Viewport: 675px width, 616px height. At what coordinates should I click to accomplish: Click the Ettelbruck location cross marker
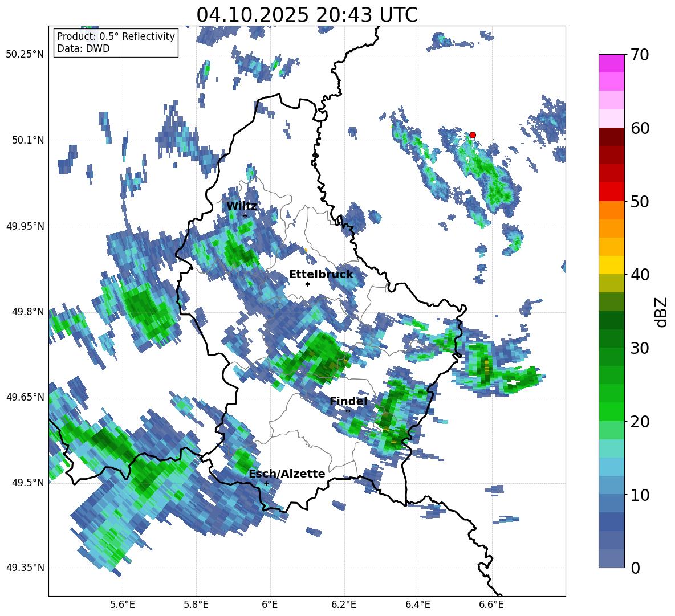pos(307,284)
